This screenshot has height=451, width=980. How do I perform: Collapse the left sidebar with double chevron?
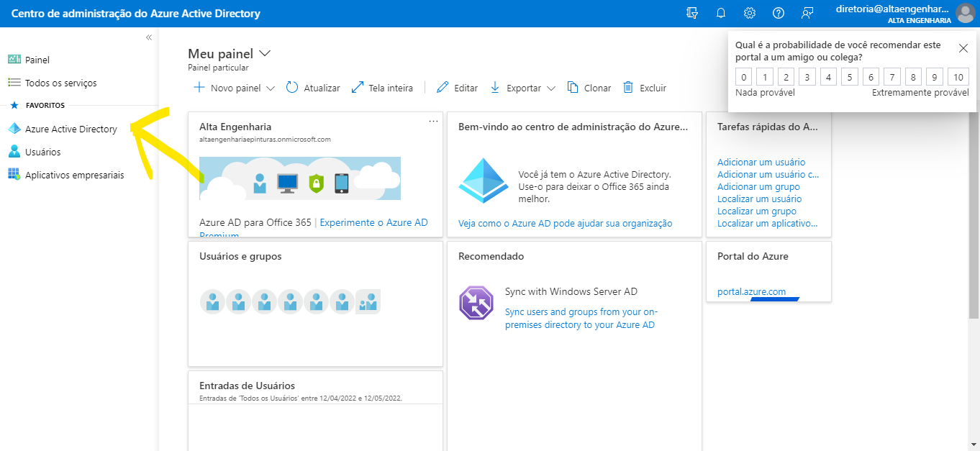(149, 37)
